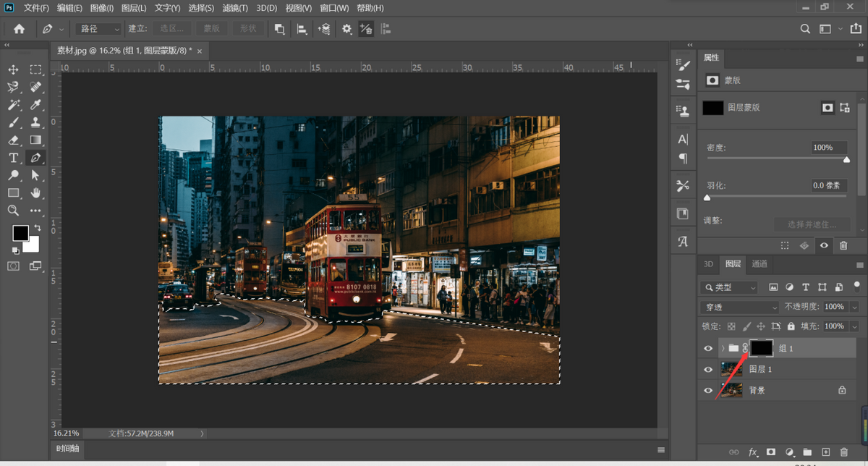Select the pixel mask button in Properties
The width and height of the screenshot is (868, 466).
tap(827, 108)
